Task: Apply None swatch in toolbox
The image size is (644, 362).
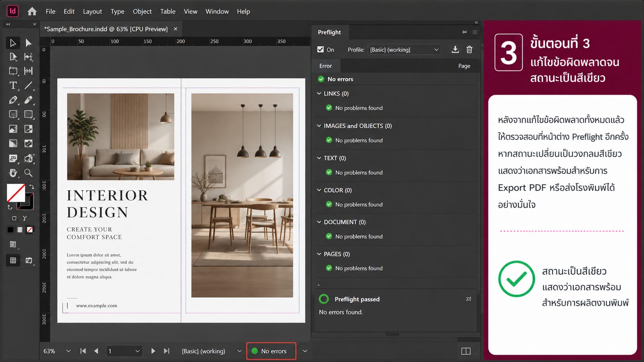Action: [x=30, y=230]
